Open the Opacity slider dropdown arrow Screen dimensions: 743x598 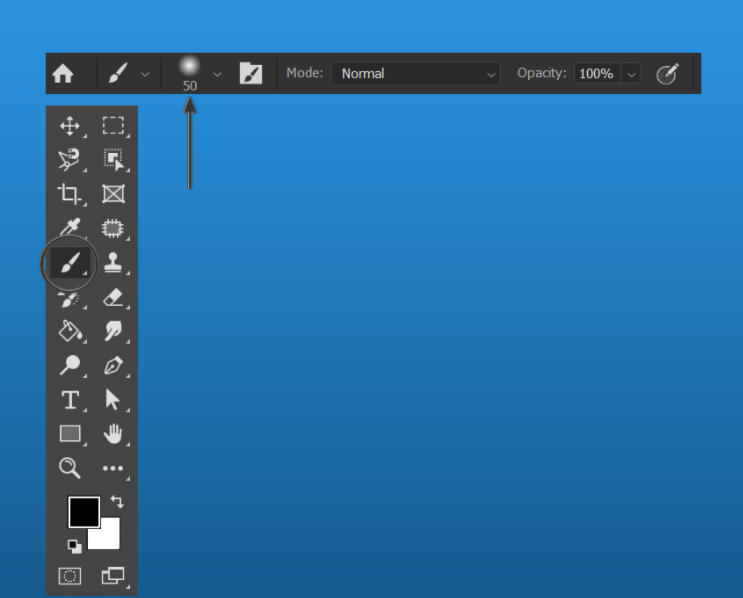pos(631,74)
